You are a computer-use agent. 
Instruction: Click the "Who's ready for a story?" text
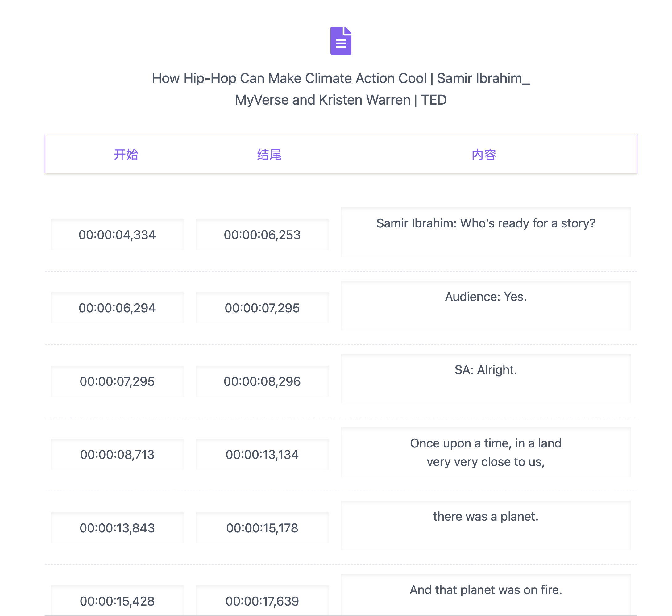(x=485, y=223)
